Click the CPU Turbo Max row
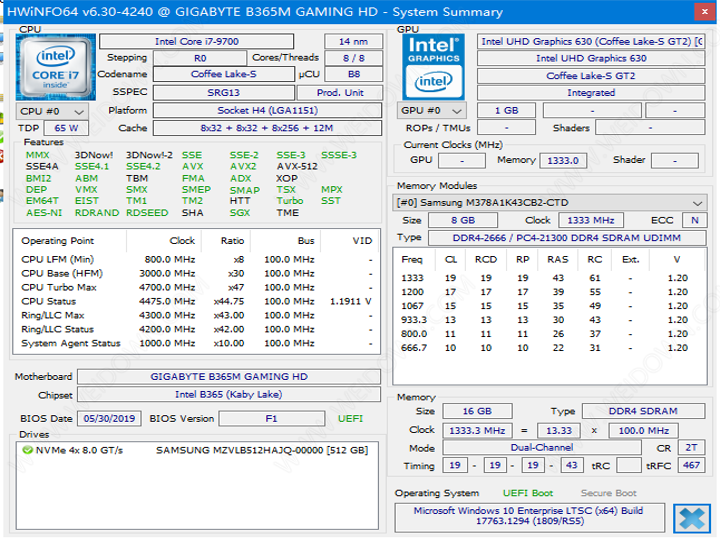Screen dimensions: 720x540 click(x=196, y=287)
